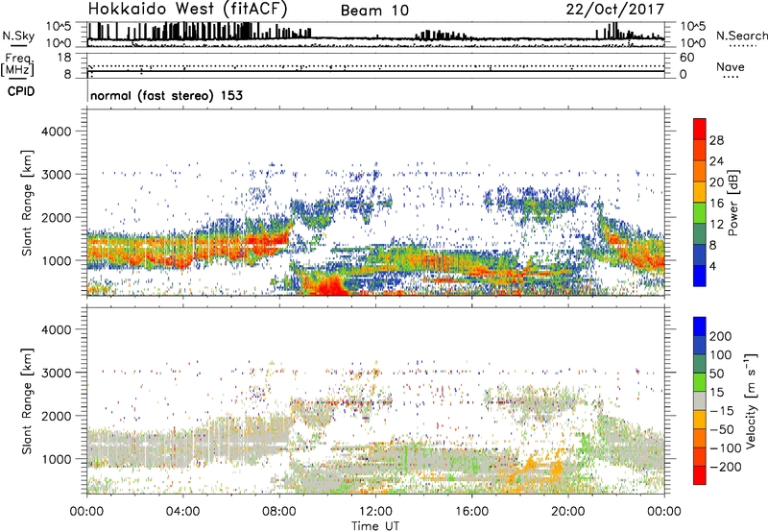Click the "18" tick on frequency axis

pyautogui.click(x=64, y=58)
